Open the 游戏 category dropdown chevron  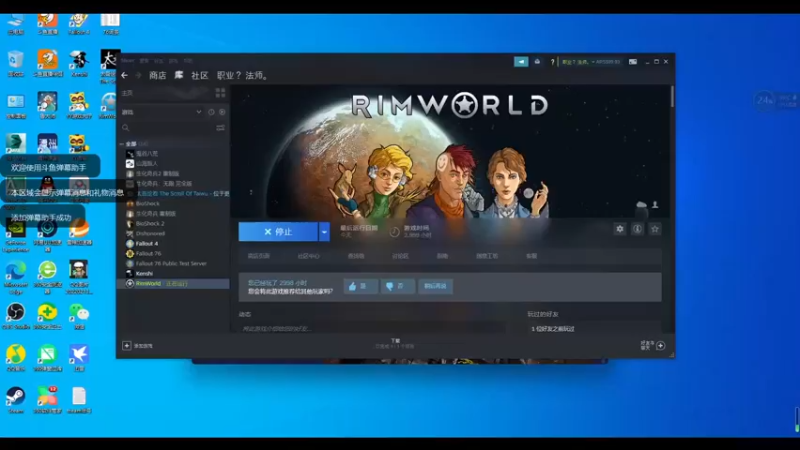pos(198,112)
